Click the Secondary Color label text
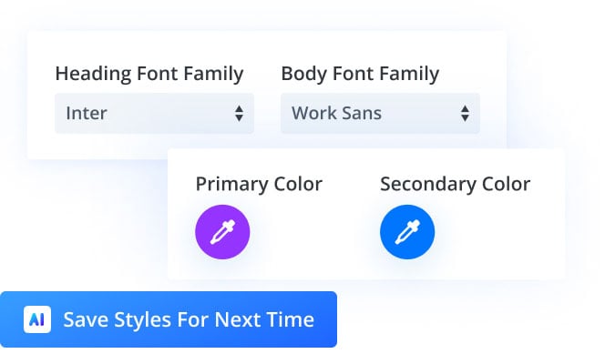The image size is (605, 364). point(455,184)
